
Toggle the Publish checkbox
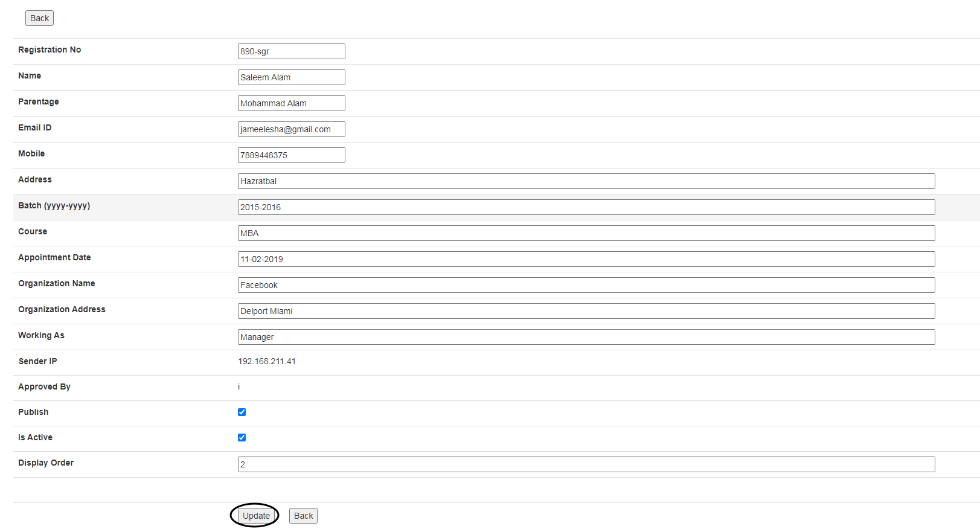point(242,412)
